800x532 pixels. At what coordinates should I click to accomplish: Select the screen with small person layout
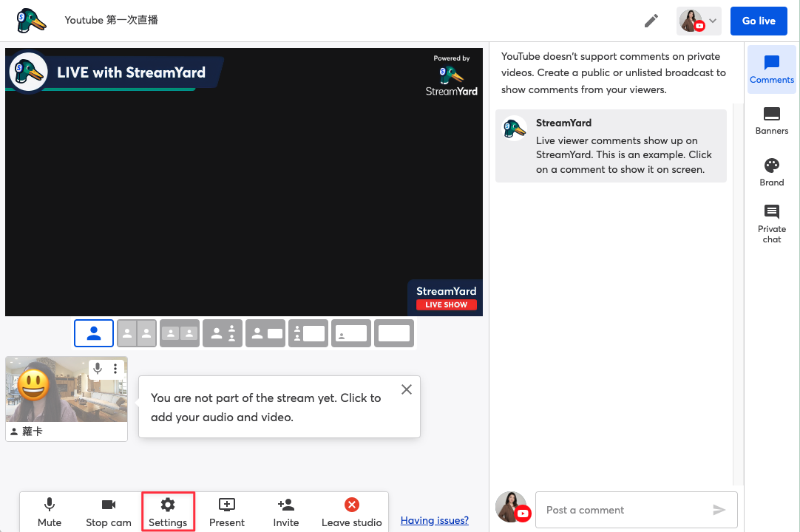(351, 333)
